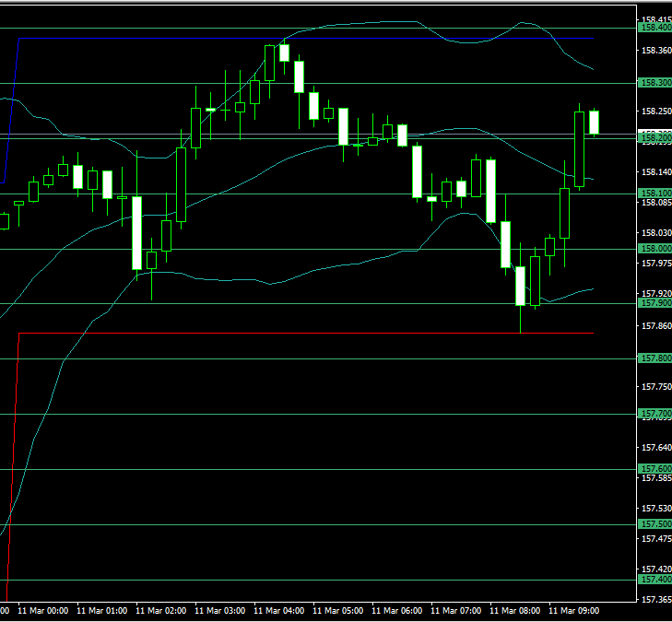The image size is (672, 622).
Task: Click the 158.100 price level label
Action: click(654, 193)
